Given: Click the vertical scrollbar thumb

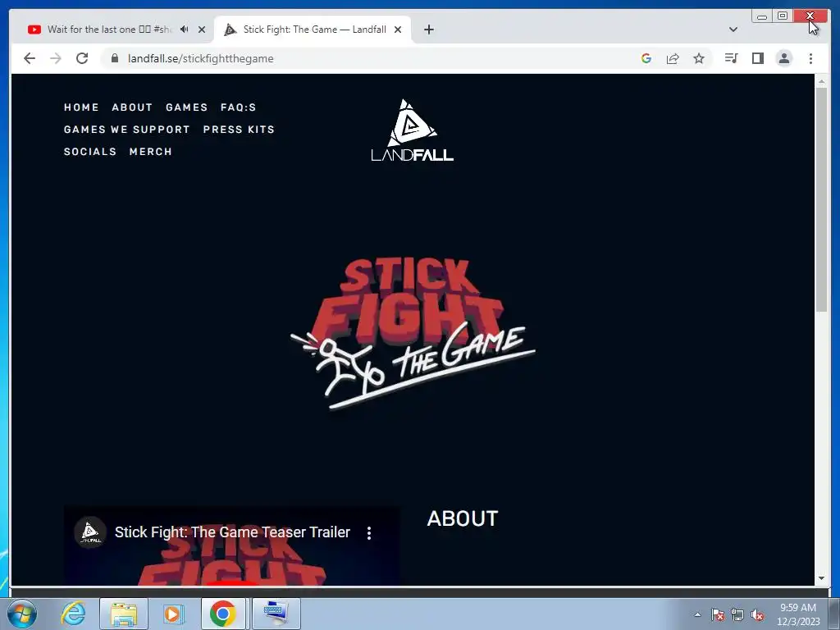Looking at the screenshot, I should tap(821, 199).
